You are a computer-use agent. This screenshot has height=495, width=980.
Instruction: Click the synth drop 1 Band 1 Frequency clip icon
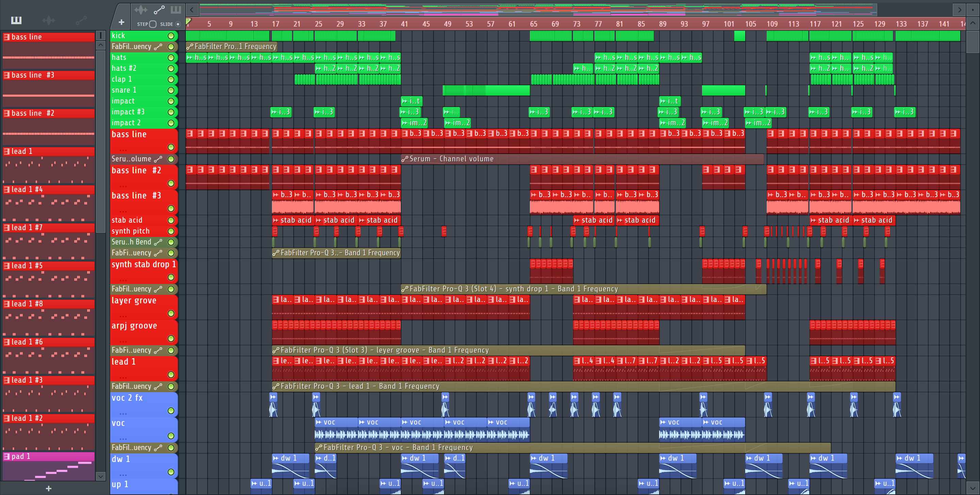pos(405,289)
